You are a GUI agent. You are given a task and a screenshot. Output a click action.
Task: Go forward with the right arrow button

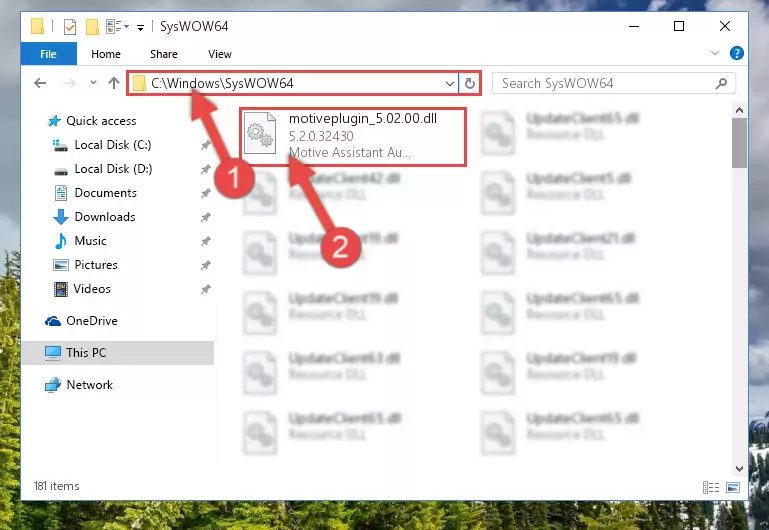tap(69, 83)
